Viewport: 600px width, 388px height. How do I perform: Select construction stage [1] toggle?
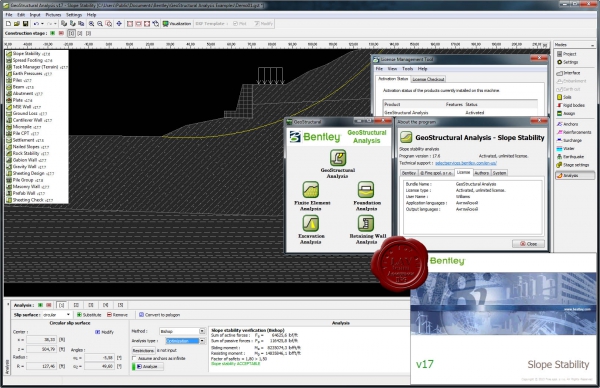click(x=72, y=33)
